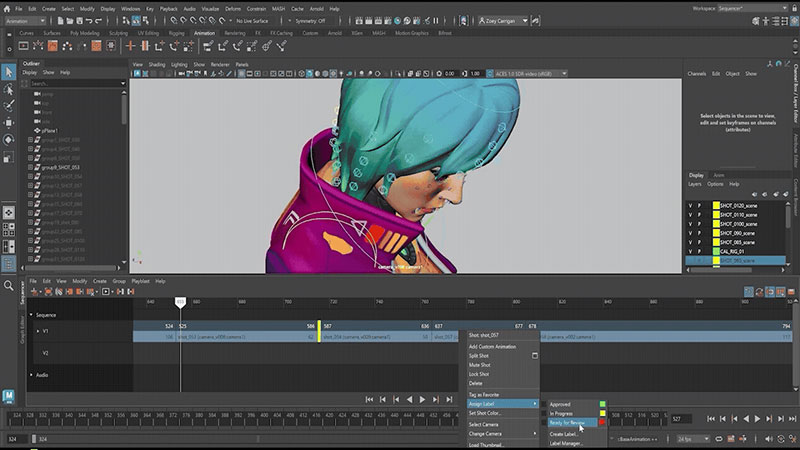Switch to the Anim layer tab
Screen dimensions: 800x450
(x=718, y=175)
